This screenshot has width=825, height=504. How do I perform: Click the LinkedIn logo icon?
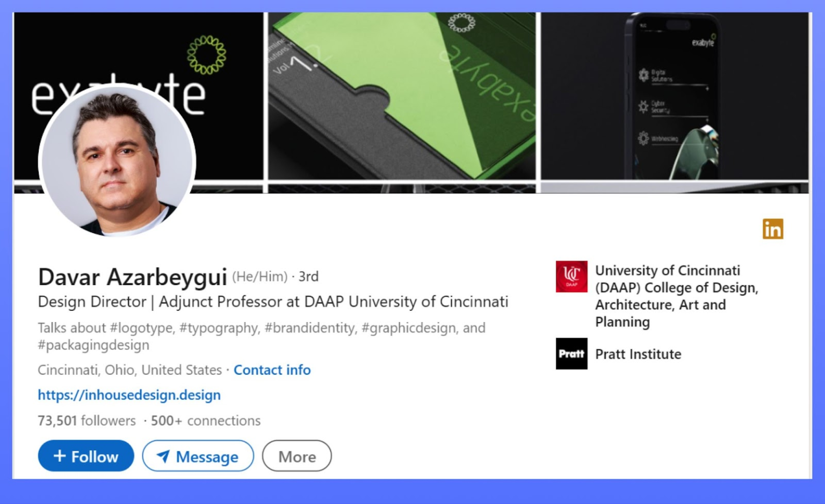point(773,229)
